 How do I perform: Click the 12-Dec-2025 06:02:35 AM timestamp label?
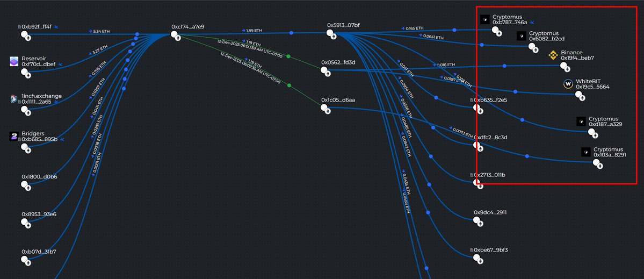pos(250,68)
